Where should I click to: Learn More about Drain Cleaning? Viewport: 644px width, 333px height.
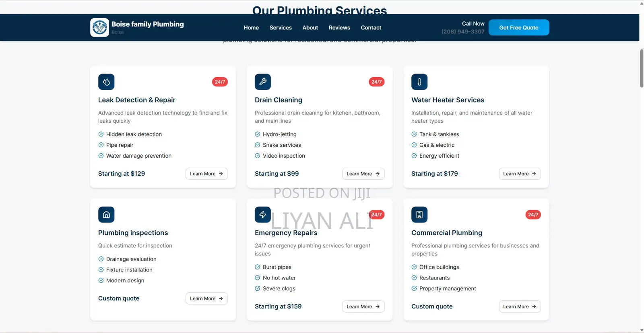(x=363, y=174)
